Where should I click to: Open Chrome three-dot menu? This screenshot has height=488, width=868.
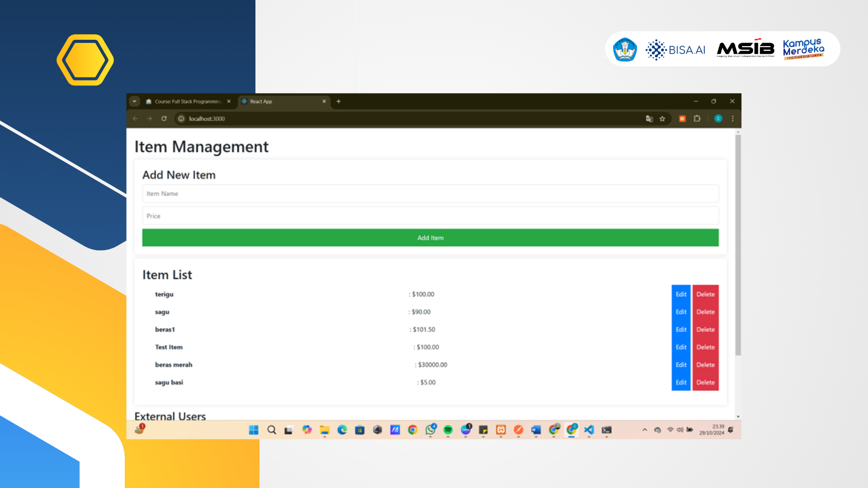tap(733, 118)
